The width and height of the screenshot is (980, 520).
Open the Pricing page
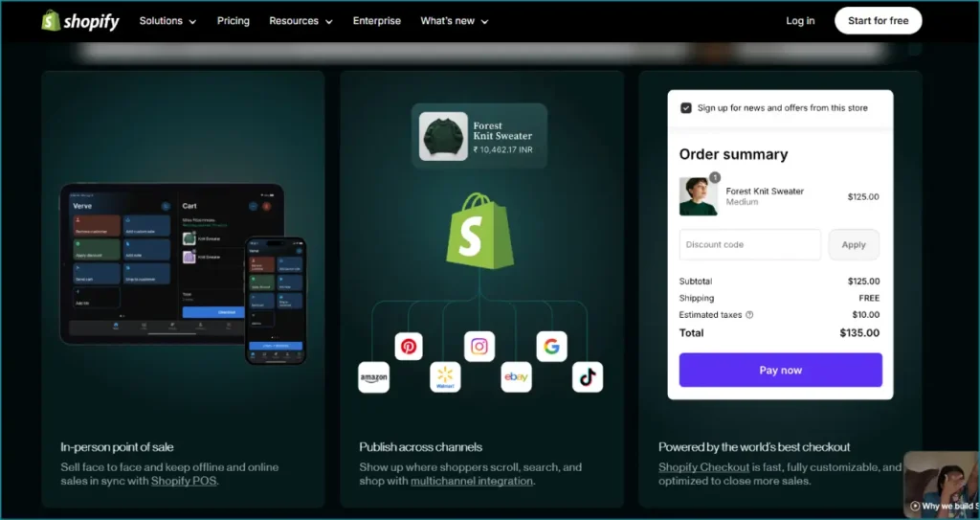(x=234, y=21)
